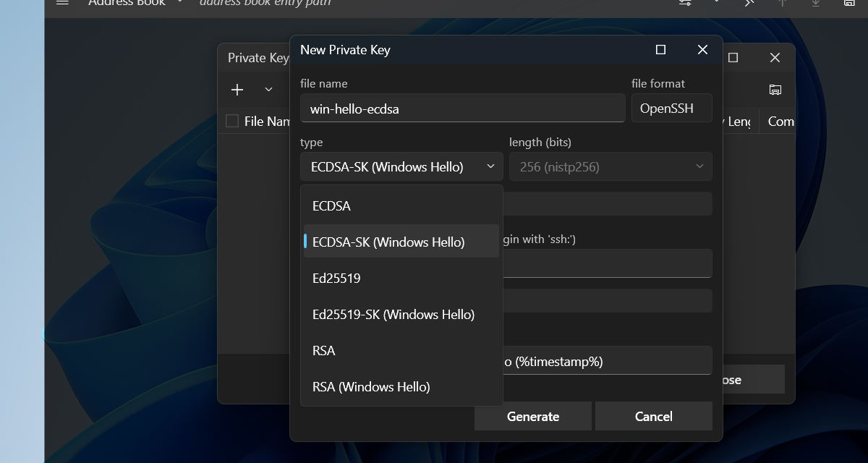
Task: Click the partly hidden Close button in the Private Key window
Action: click(752, 379)
